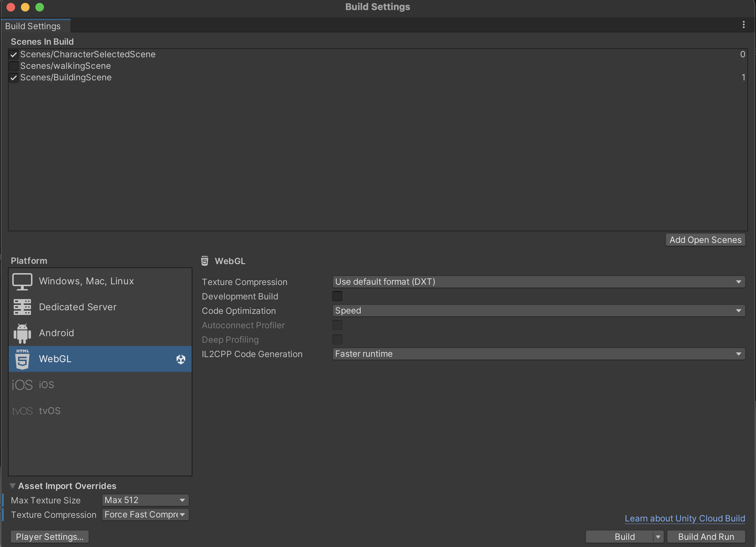Collapse the Asset Import Overrides section

13,486
